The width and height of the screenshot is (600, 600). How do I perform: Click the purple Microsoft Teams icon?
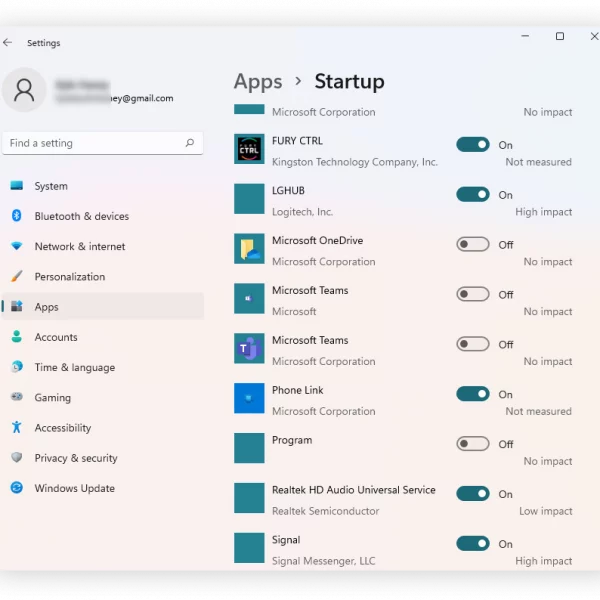[x=249, y=348]
